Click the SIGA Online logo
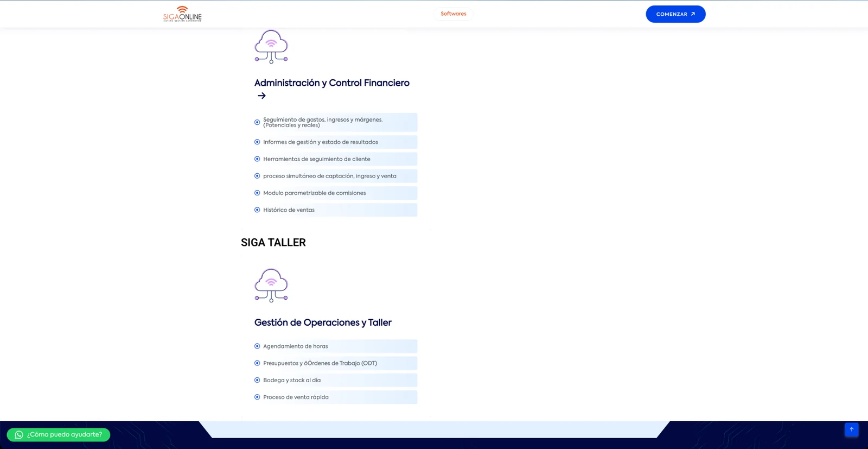This screenshot has height=449, width=868. tap(182, 14)
